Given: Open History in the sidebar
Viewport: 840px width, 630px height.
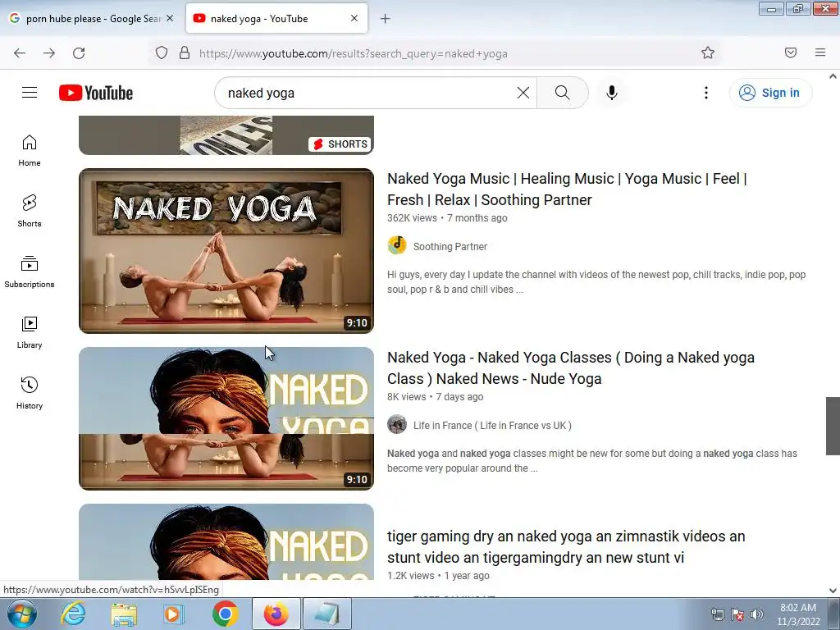Looking at the screenshot, I should 30,393.
